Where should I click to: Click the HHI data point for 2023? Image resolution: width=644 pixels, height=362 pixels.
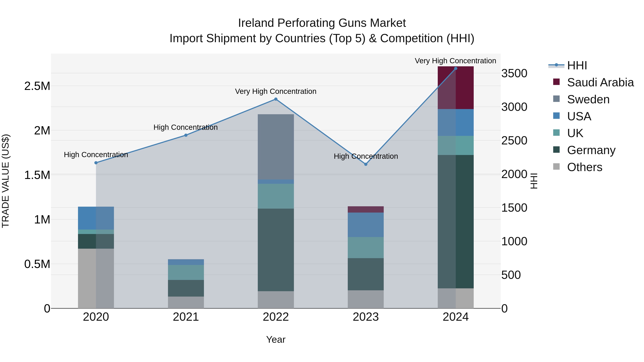click(x=366, y=164)
